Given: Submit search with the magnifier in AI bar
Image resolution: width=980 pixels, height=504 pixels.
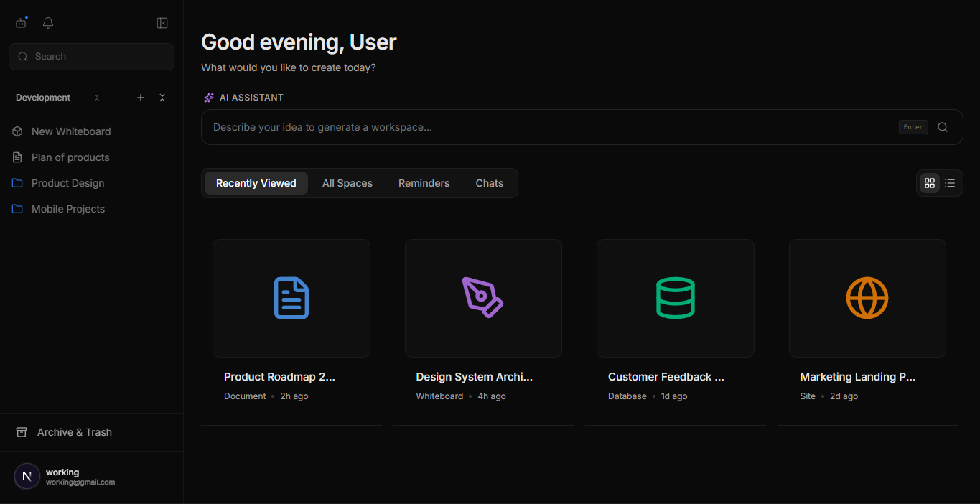Looking at the screenshot, I should coord(943,127).
